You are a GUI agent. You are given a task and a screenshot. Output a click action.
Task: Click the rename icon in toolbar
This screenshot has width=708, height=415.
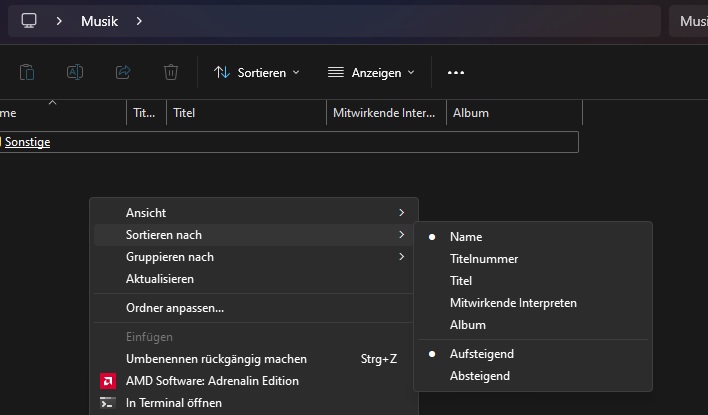pos(75,72)
